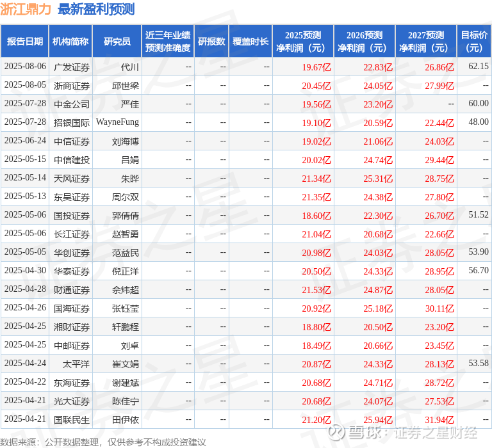Click the 国投证券 institution cell
Screen dimensions: 492x448
[72, 216]
